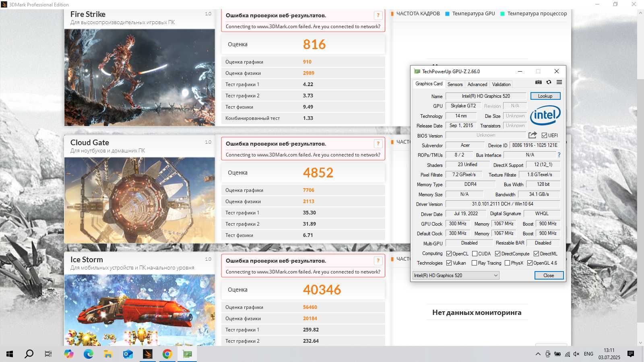Open the GPU selector dropdown in GPU-Z

[456, 275]
